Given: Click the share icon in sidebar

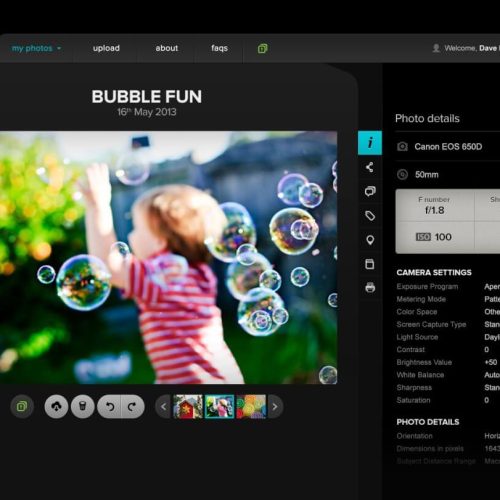Looking at the screenshot, I should tap(369, 167).
